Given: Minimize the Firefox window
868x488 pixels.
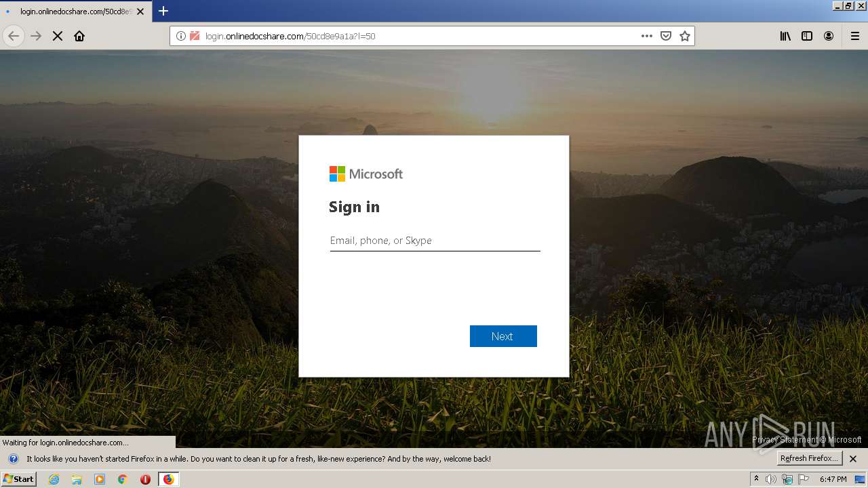Looking at the screenshot, I should coord(837,5).
